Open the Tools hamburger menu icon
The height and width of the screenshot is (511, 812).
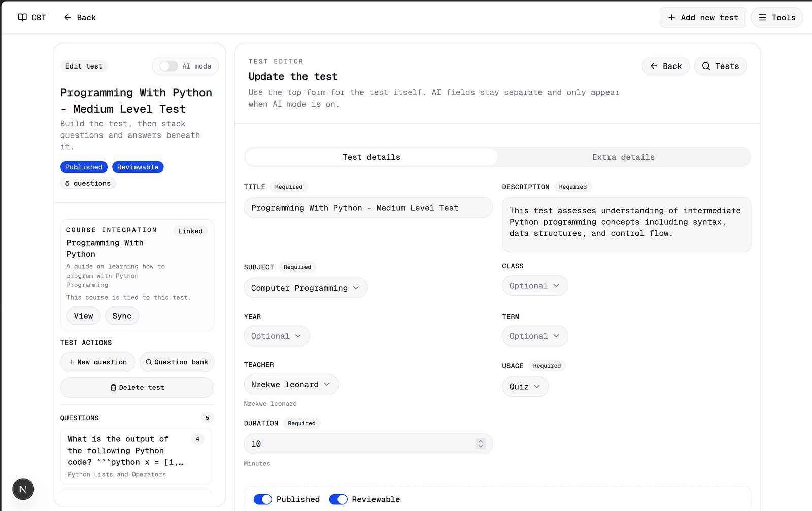coord(762,17)
